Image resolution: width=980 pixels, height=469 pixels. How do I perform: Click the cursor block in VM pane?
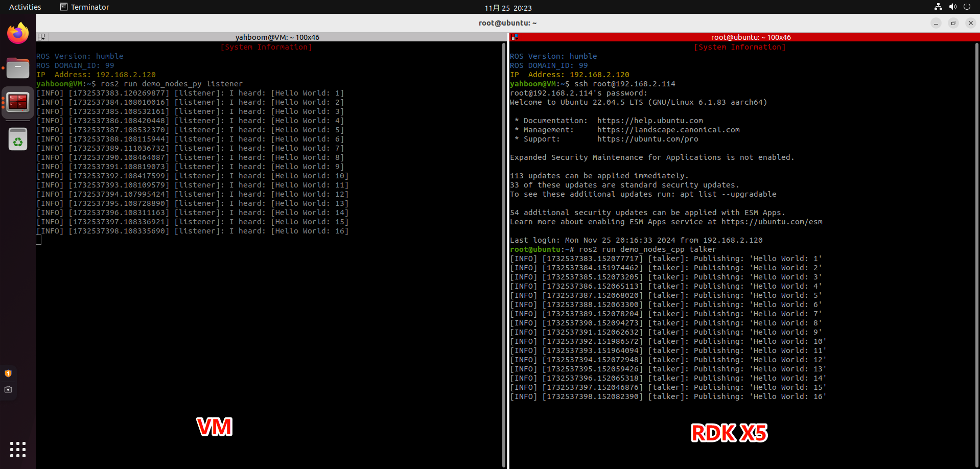point(39,240)
